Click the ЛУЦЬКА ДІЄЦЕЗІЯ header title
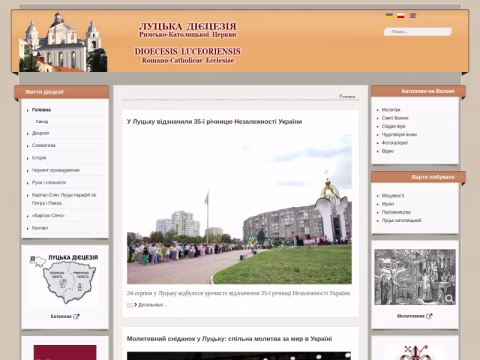 (188, 26)
